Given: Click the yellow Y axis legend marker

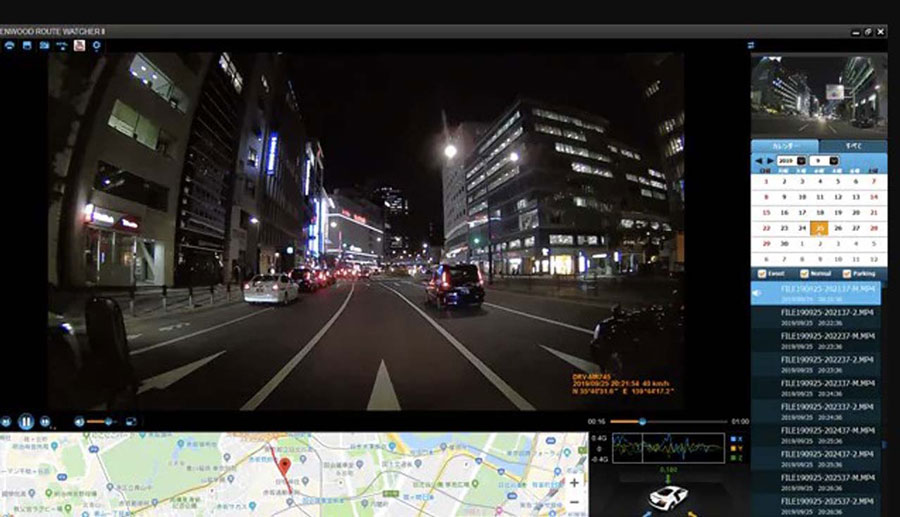Looking at the screenshot, I should 733,448.
